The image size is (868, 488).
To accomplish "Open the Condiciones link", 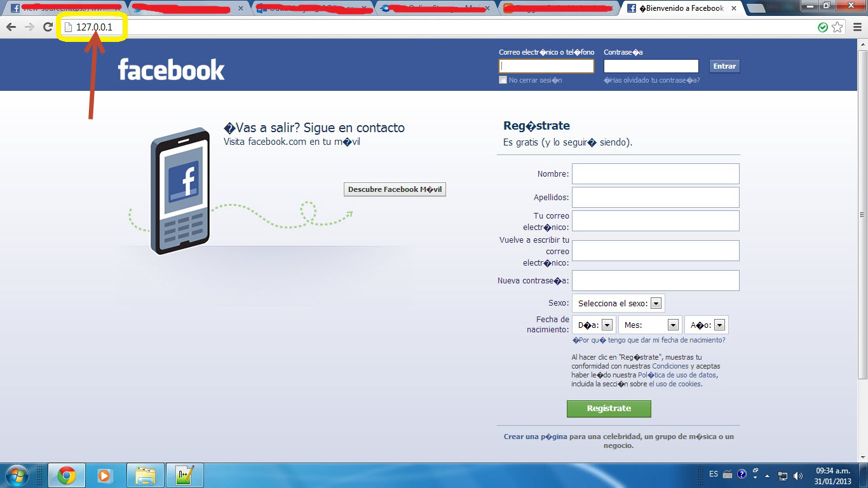I will (670, 366).
